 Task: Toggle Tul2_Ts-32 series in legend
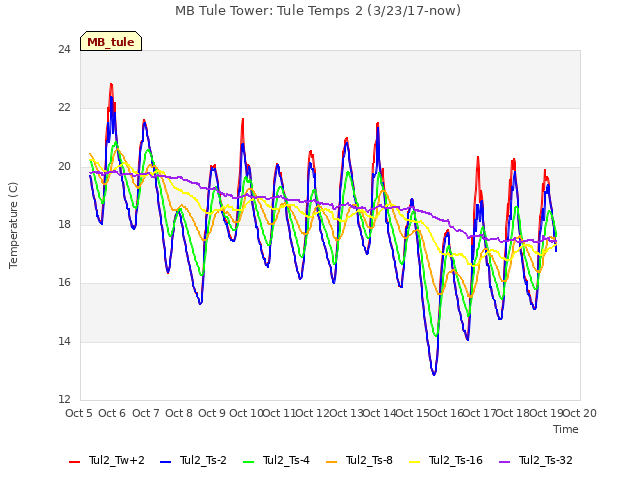[536, 460]
